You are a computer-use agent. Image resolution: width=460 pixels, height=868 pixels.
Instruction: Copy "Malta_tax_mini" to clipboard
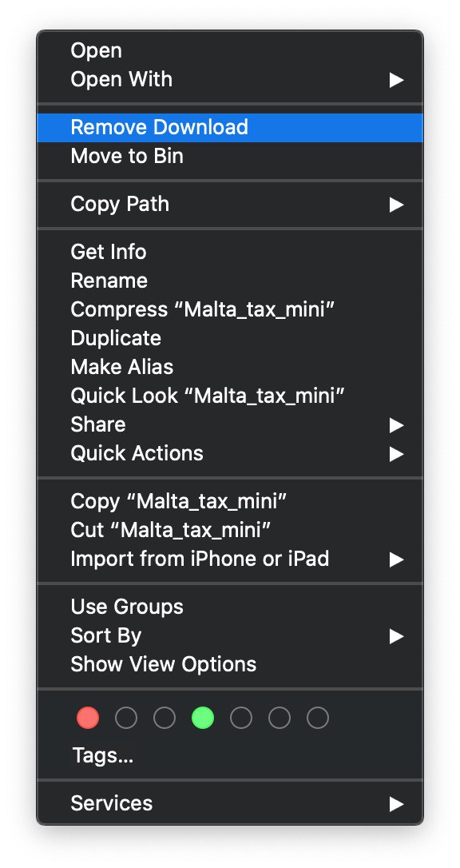tap(230, 501)
